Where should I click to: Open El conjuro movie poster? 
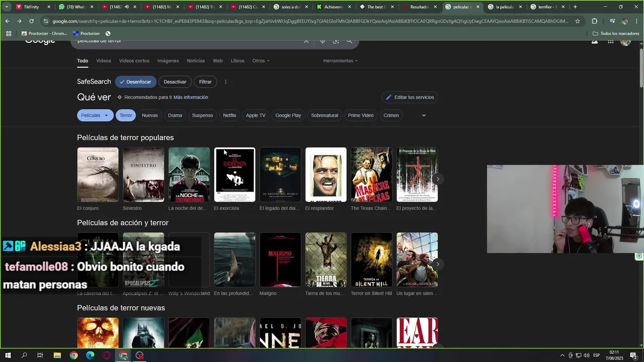[x=98, y=174]
